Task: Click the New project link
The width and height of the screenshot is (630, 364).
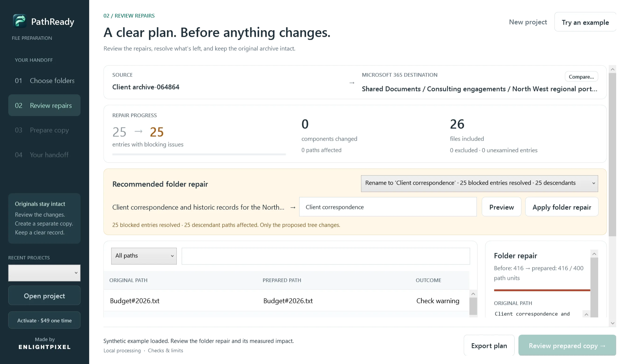Action: coord(528,22)
